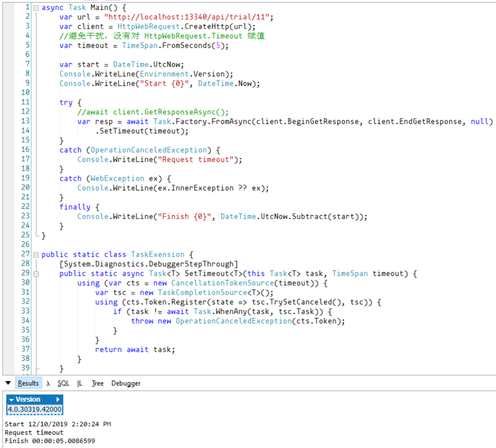Image resolution: width=496 pixels, height=448 pixels.
Task: Click Task.WhenAny on line 33
Action: [x=220, y=312]
